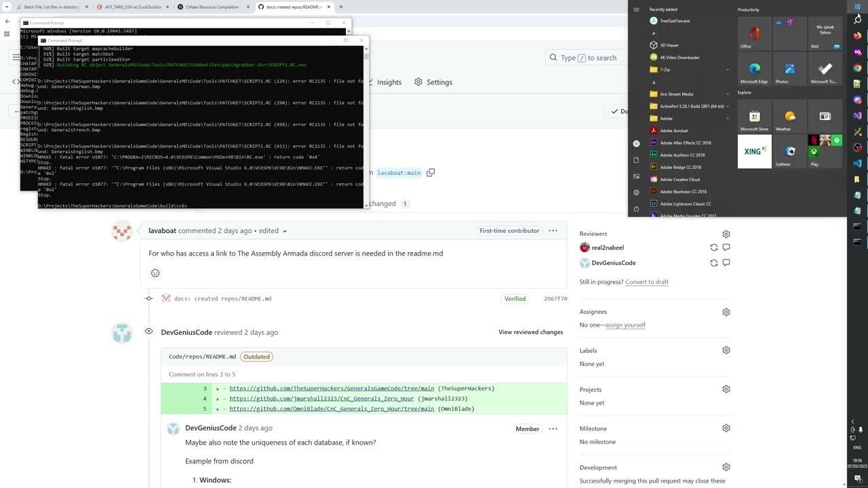Open the Weather tile
The height and width of the screenshot is (488, 868).
coord(790,117)
